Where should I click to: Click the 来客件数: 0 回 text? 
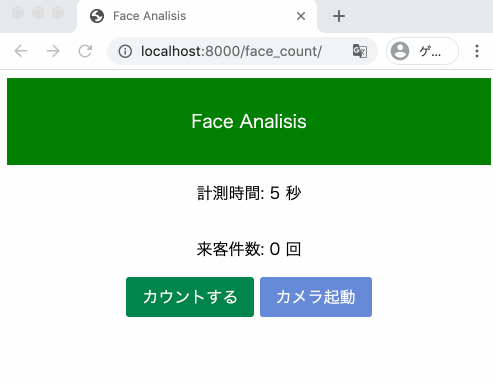click(x=249, y=249)
